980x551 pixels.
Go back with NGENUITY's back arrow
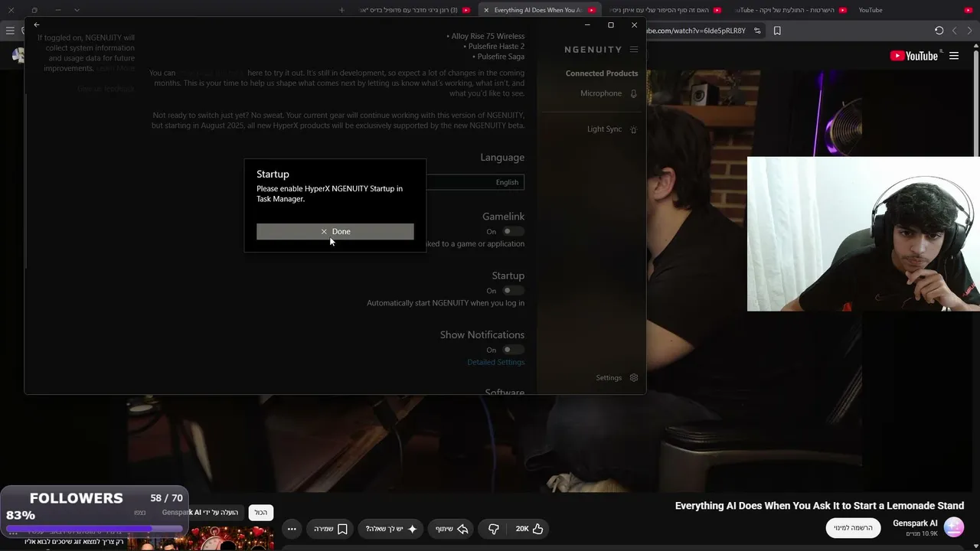click(x=37, y=25)
